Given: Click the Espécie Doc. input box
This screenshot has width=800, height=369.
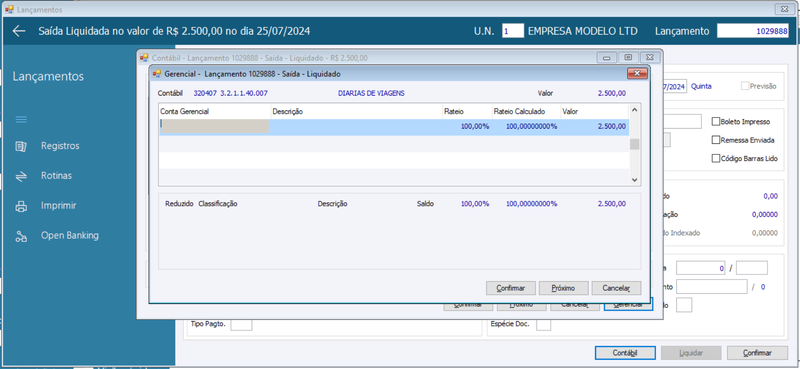Looking at the screenshot, I should [x=543, y=324].
